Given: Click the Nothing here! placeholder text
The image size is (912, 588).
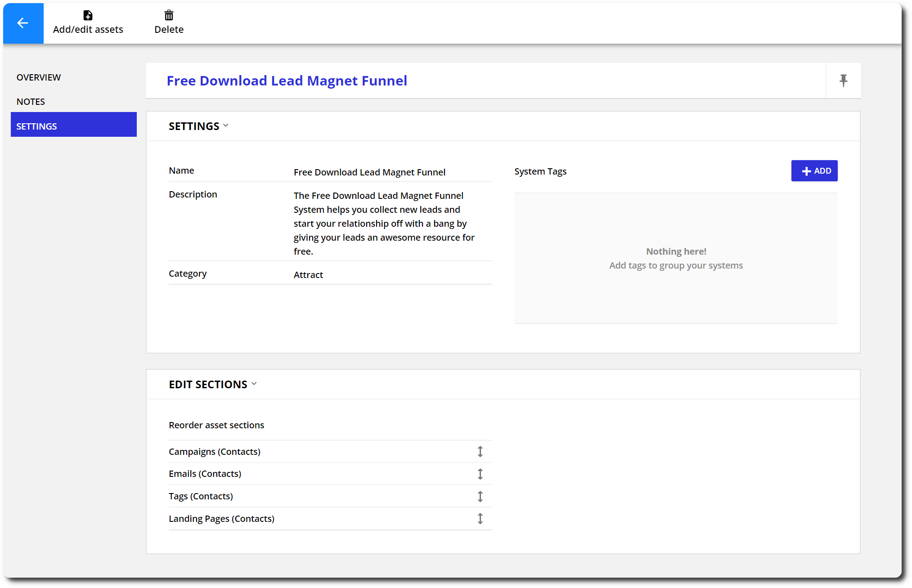Looking at the screenshot, I should (676, 251).
